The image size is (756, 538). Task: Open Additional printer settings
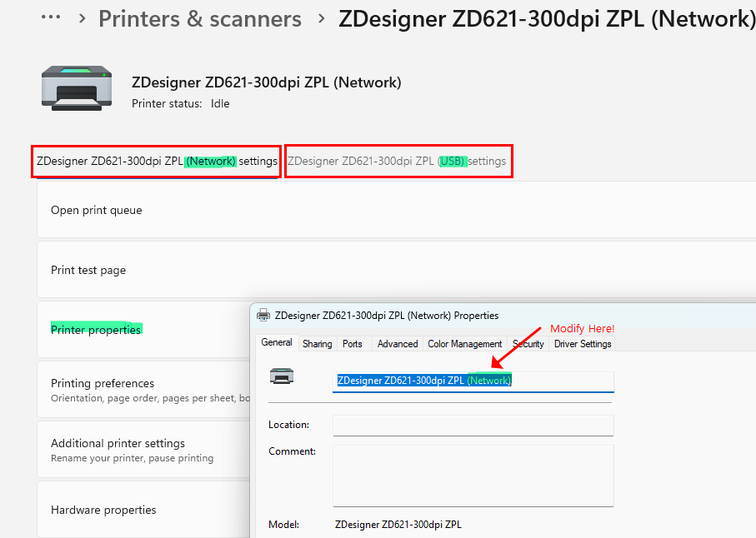tap(143, 450)
